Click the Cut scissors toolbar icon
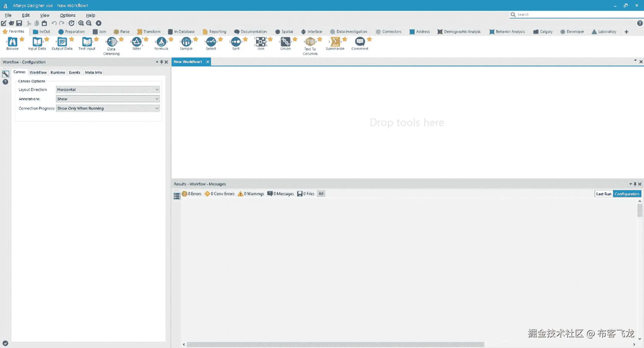The width and height of the screenshot is (644, 348). [x=29, y=23]
